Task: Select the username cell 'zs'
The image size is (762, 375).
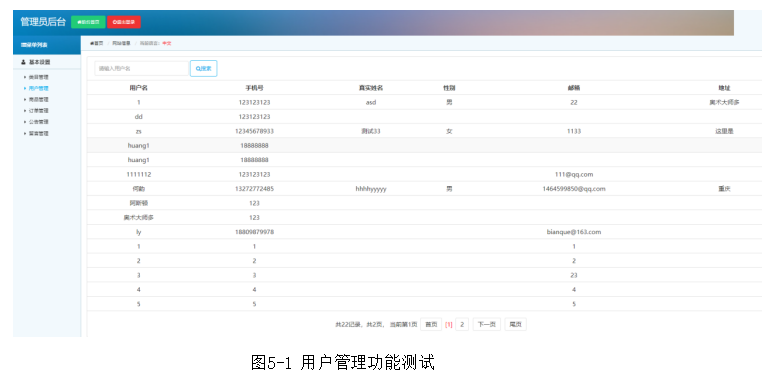Action: tap(139, 131)
